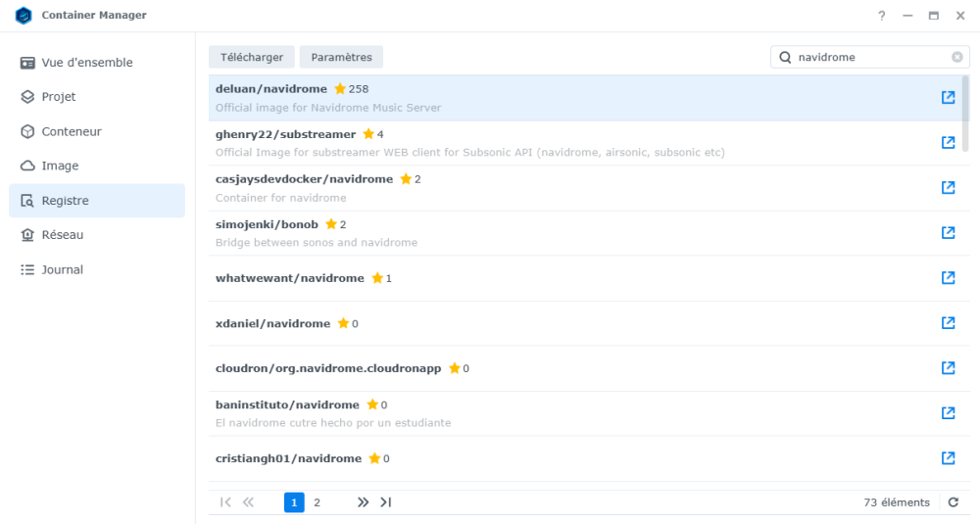The image size is (980, 524).
Task: Click the Projet layers icon
Action: (27, 97)
